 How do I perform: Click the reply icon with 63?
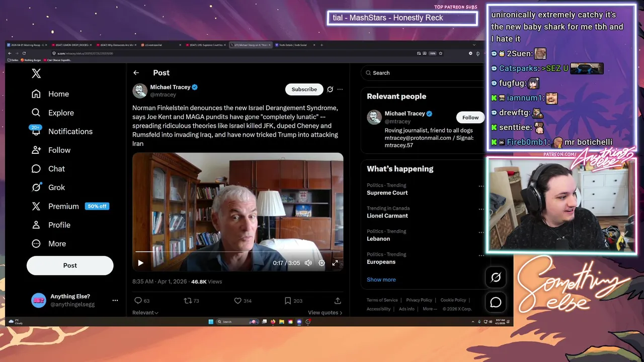tap(138, 301)
